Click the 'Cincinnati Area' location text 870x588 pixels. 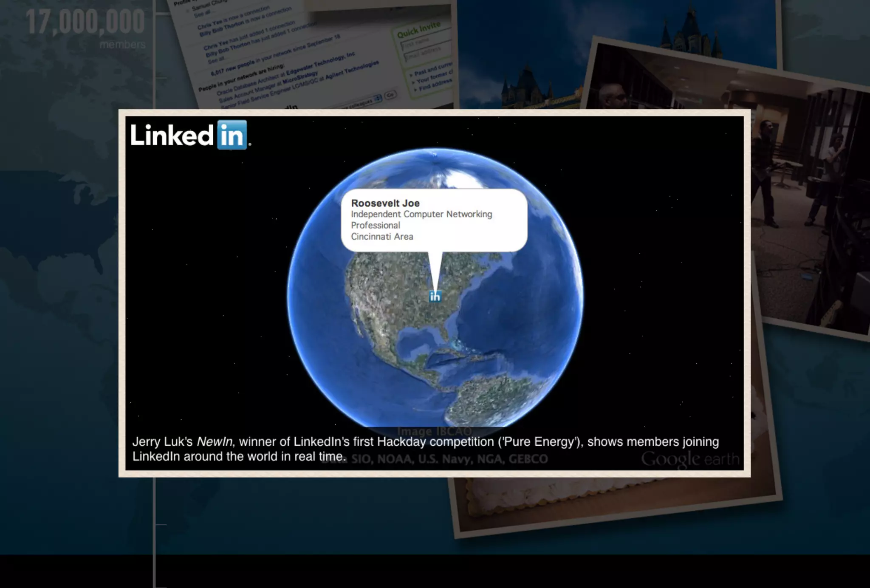coord(382,237)
